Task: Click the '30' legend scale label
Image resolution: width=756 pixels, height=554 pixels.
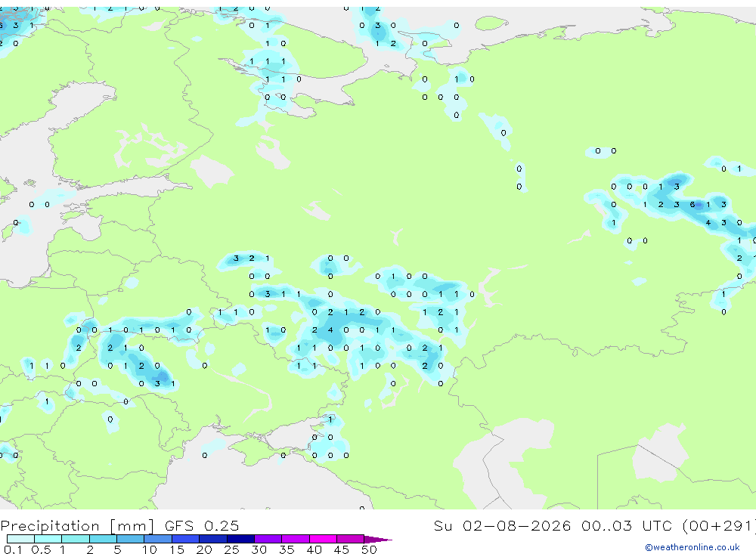Action: 259,549
